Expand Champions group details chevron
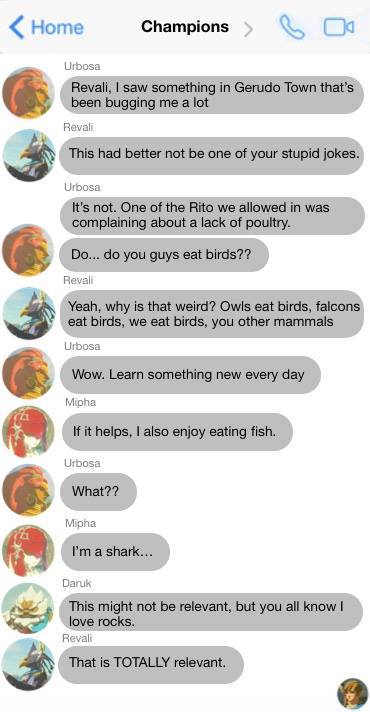Screen dimensions: 370x712 point(248,29)
